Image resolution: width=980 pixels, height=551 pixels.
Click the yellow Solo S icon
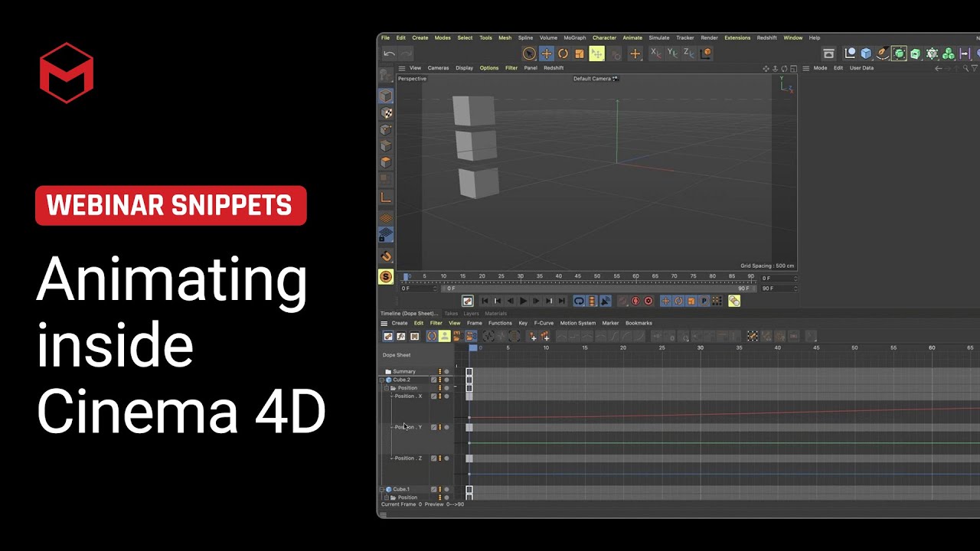click(x=386, y=277)
